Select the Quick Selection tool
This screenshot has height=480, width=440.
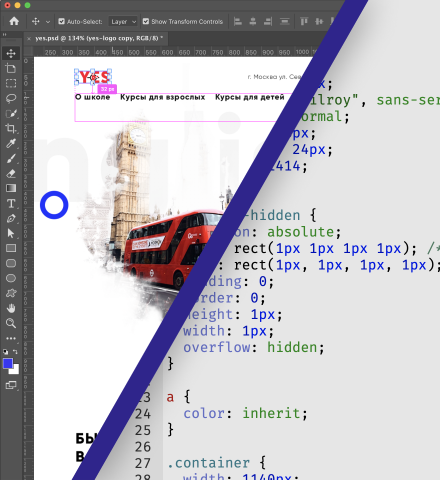[11, 113]
